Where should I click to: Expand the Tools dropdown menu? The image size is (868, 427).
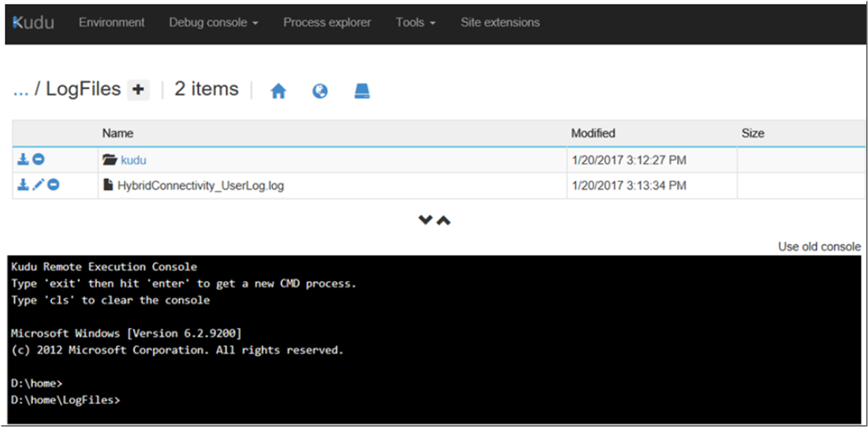[415, 22]
